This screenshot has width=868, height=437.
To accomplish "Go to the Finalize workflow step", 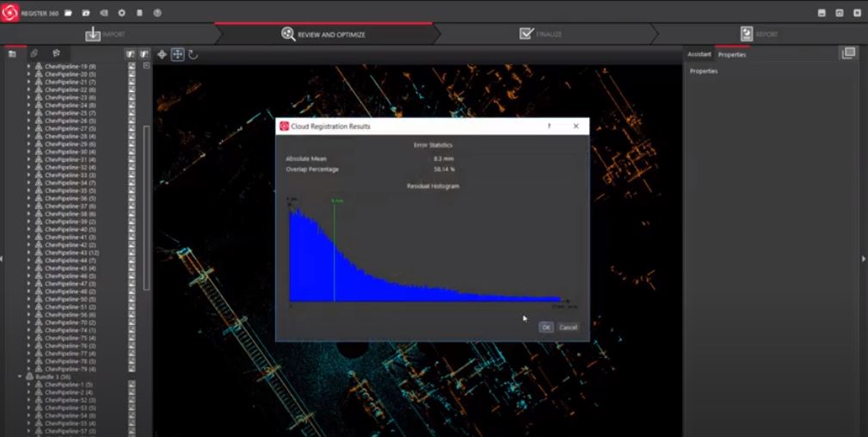I will pos(540,34).
